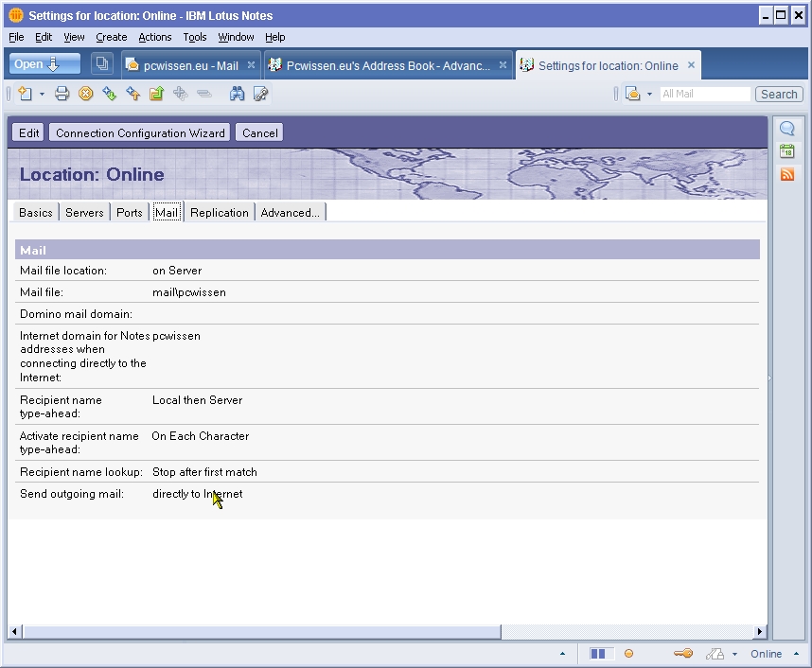Click the Open button
The height and width of the screenshot is (668, 812).
click(44, 64)
